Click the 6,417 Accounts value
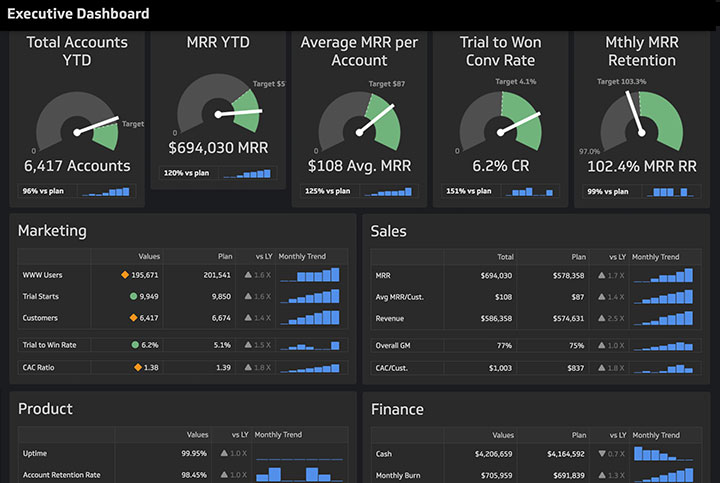 [x=77, y=166]
